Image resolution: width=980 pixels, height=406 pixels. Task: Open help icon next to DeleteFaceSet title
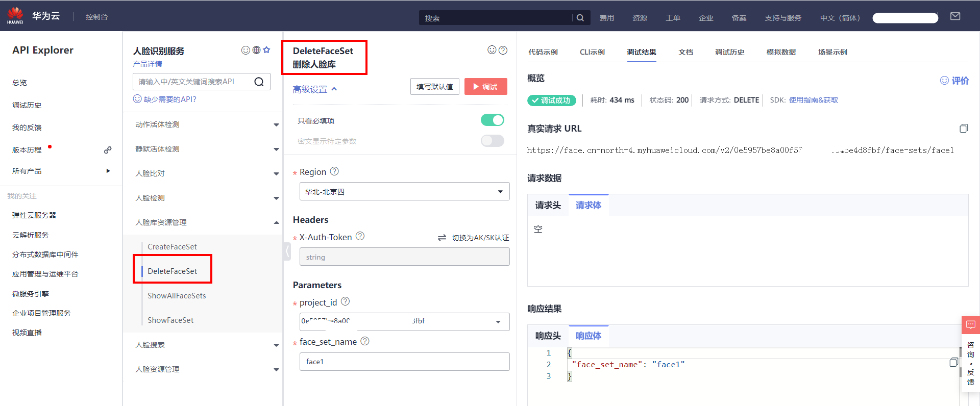pos(503,50)
